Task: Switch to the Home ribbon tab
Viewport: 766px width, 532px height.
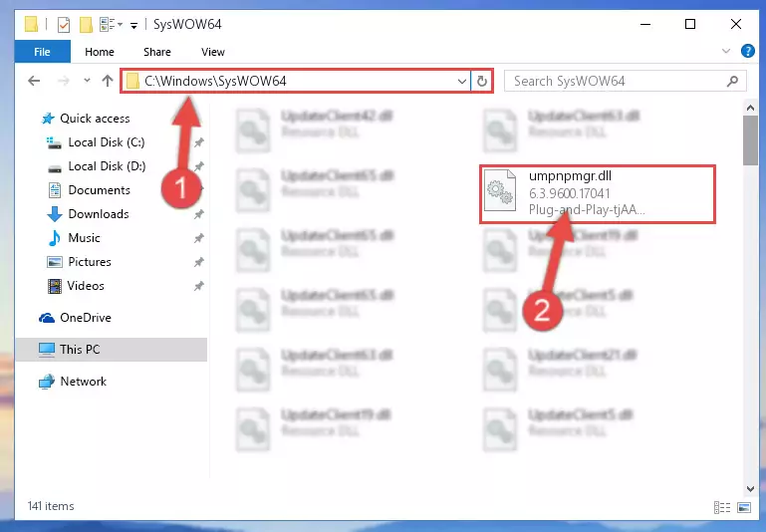Action: pyautogui.click(x=100, y=51)
